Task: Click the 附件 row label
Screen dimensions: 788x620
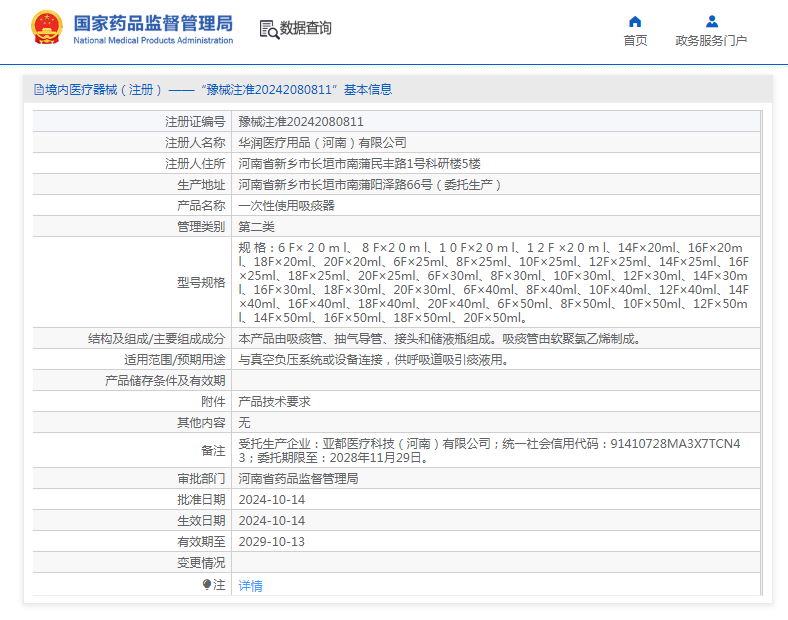Action: 213,402
